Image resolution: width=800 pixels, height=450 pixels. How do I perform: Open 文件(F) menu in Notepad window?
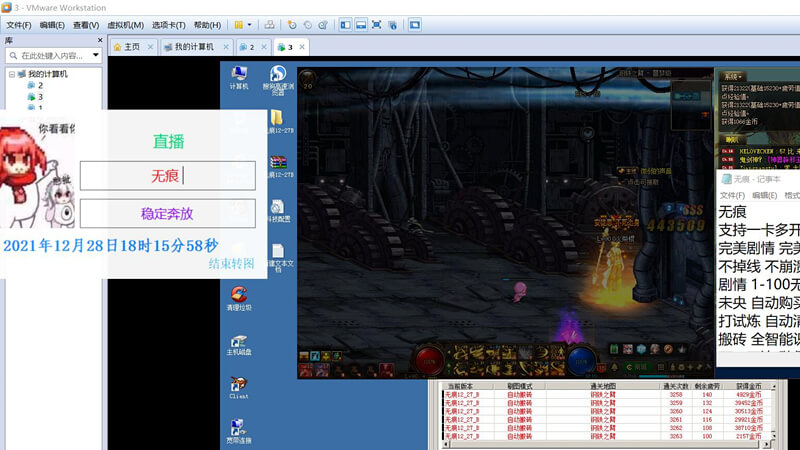[x=732, y=195]
